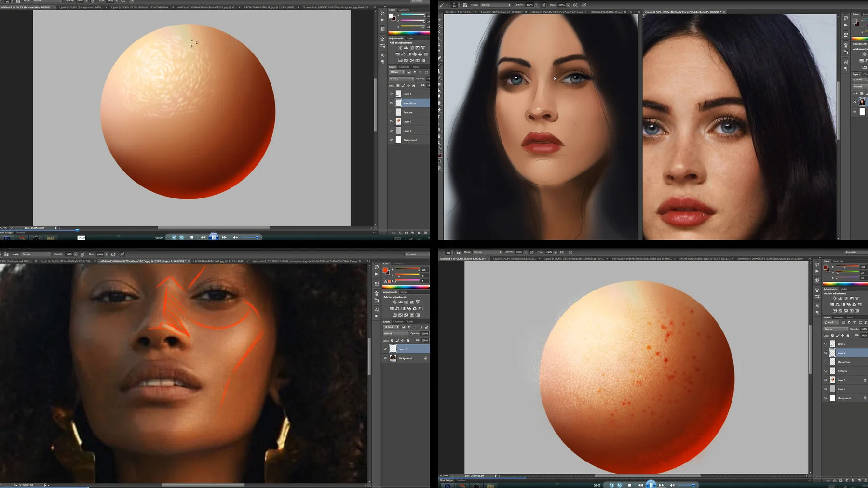The width and height of the screenshot is (868, 488).
Task: Switch to the Channels tab
Action: (404, 67)
